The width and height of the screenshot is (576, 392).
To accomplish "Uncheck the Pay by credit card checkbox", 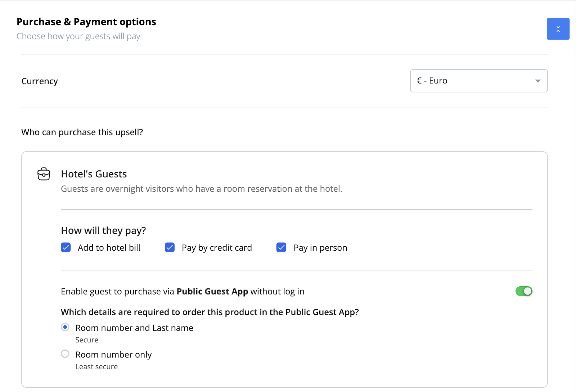I will pos(170,248).
